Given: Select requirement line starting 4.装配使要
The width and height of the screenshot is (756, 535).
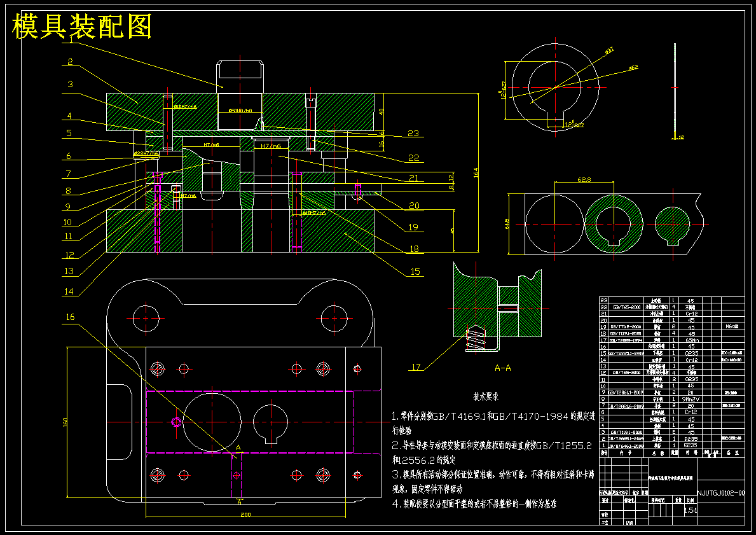Looking at the screenshot, I should [474, 504].
